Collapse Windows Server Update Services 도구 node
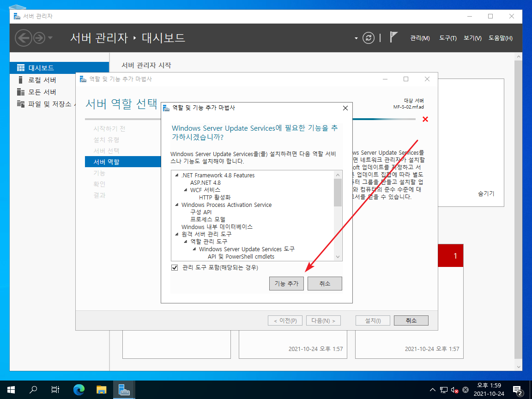The image size is (532, 399). point(194,249)
